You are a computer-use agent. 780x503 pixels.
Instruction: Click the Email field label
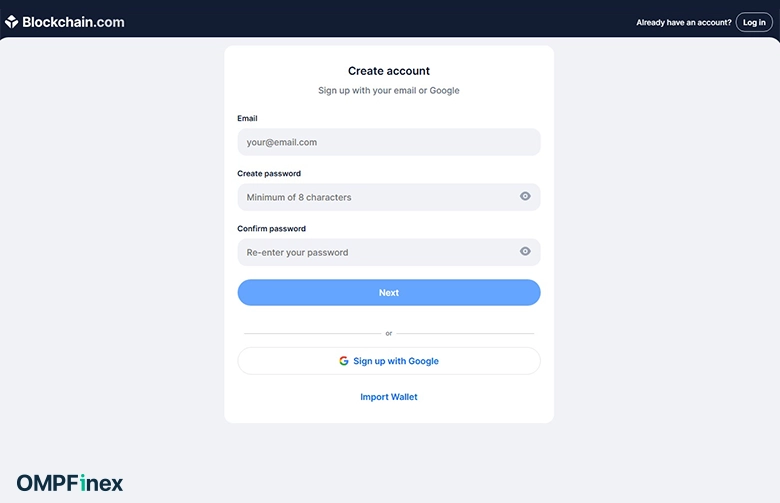247,118
